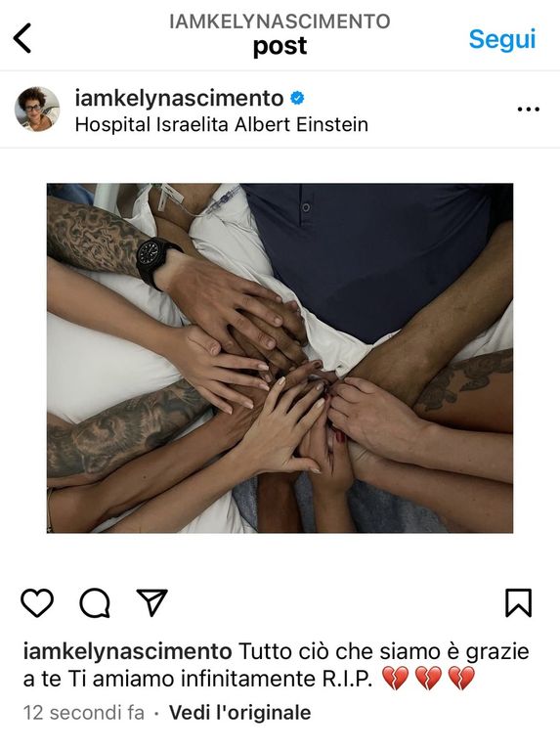The width and height of the screenshot is (560, 751).
Task: Open Hospital Israelita Albert Einstein location
Action: tap(222, 124)
